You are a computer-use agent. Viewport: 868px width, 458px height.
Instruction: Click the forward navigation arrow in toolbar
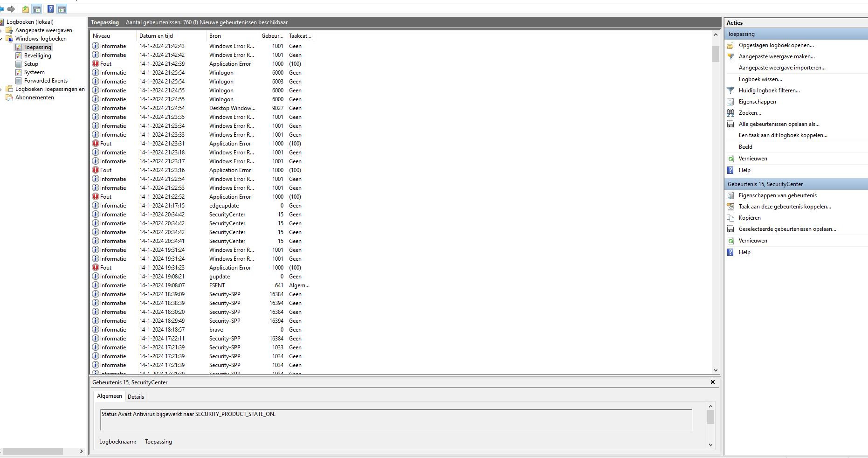tap(12, 9)
